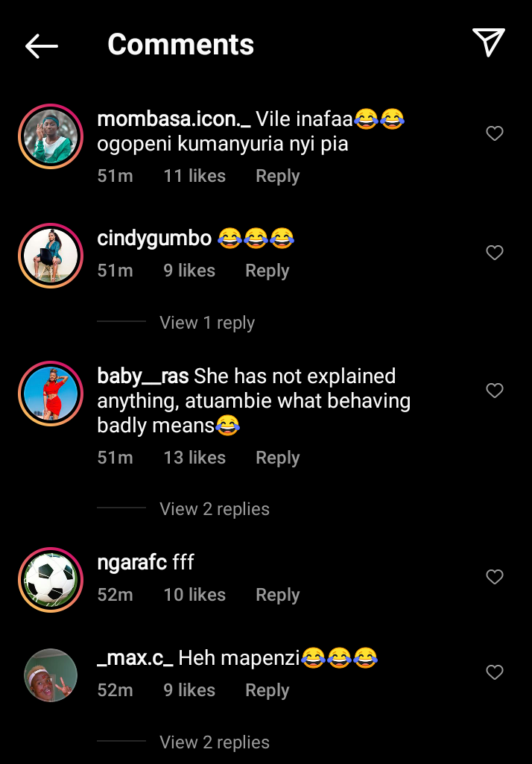Open mombasa.icon._ profile picture story
532x764 pixels.
click(51, 136)
